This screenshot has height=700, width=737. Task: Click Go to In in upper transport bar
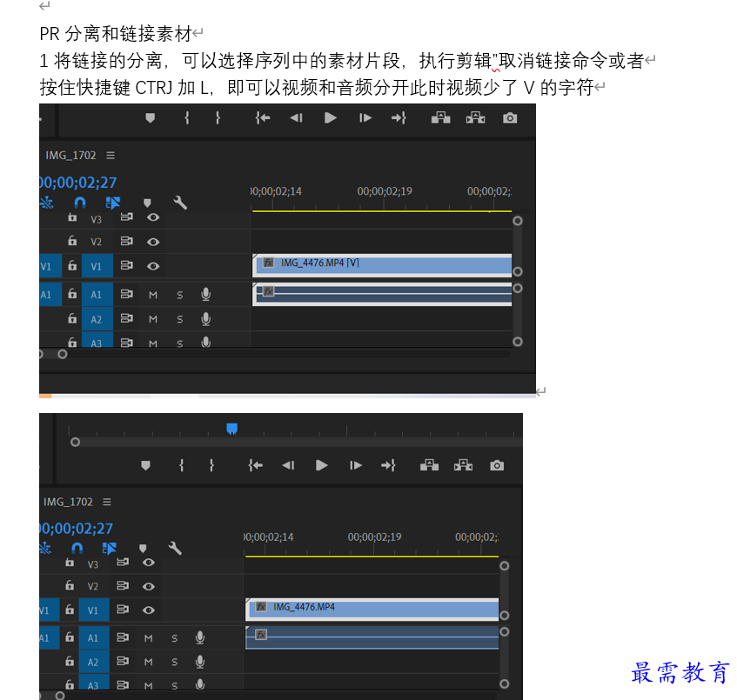tap(262, 118)
